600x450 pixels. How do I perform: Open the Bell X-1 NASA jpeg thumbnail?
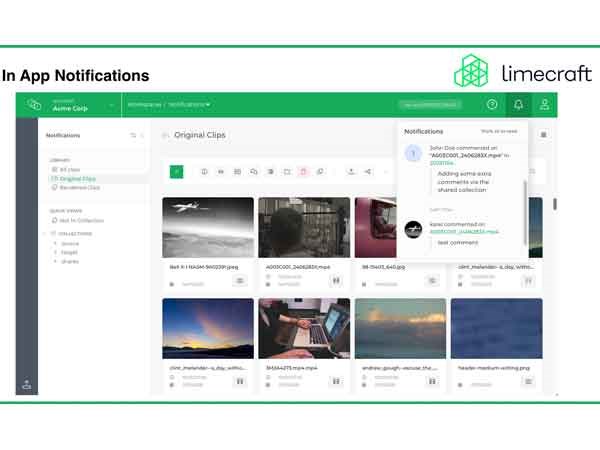(x=206, y=228)
